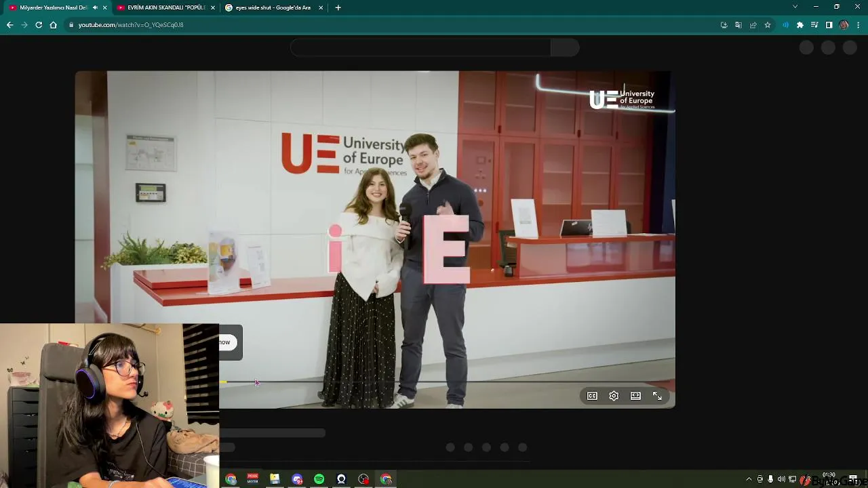Viewport: 868px width, 488px height.
Task: Show hidden system tray icons
Action: coord(749,479)
